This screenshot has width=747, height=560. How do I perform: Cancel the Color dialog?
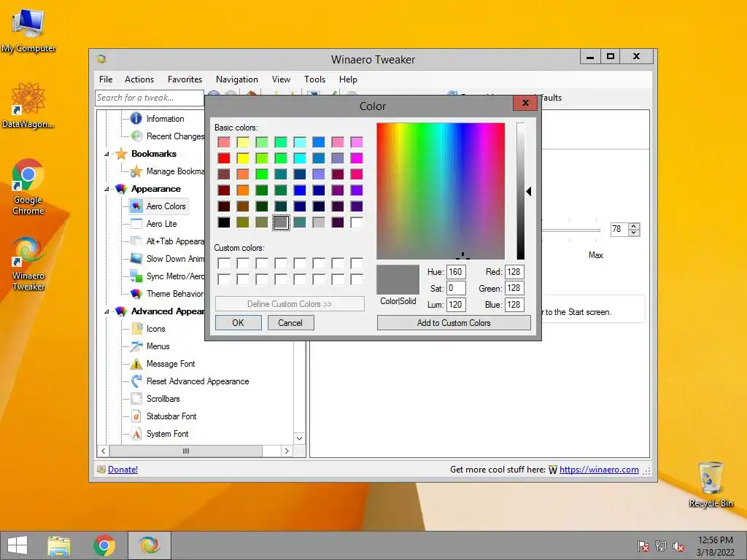coord(290,323)
